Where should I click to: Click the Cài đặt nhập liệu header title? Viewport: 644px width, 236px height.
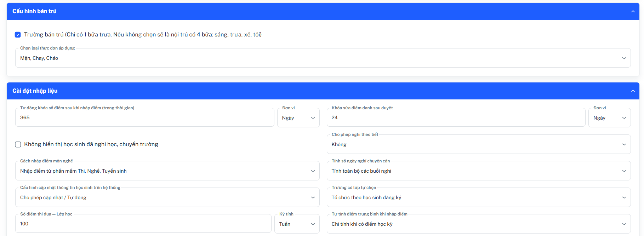coord(35,91)
